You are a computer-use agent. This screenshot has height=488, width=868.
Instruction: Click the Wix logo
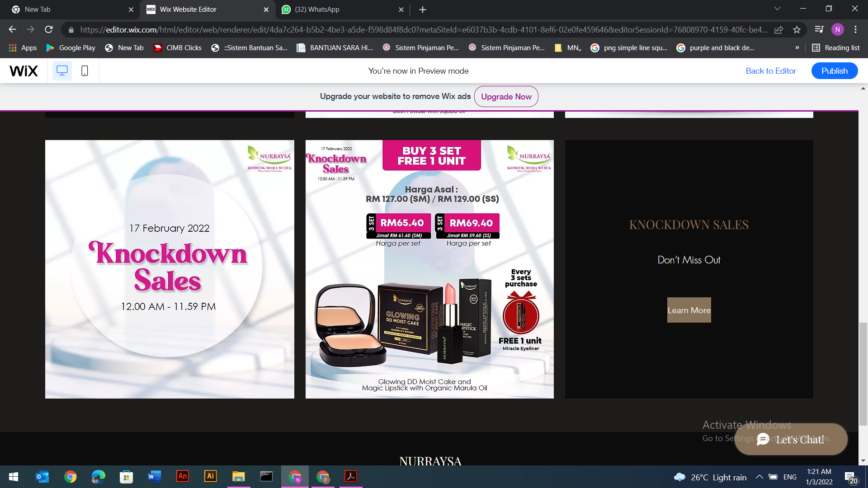point(24,71)
